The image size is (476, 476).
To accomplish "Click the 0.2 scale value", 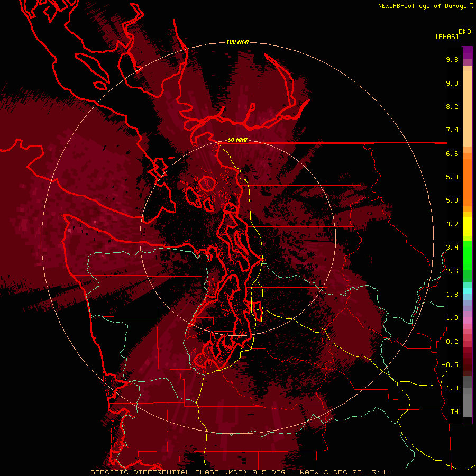I will click(x=452, y=342).
